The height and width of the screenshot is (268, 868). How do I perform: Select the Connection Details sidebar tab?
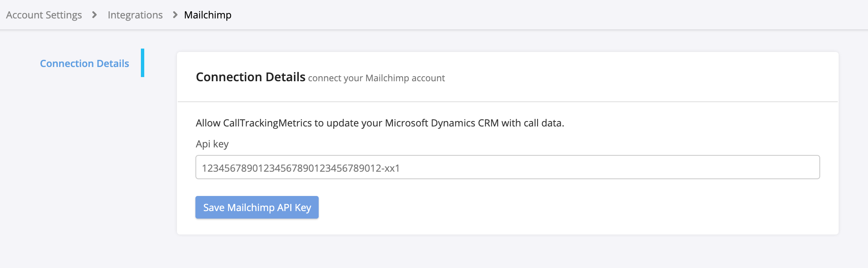coord(84,64)
